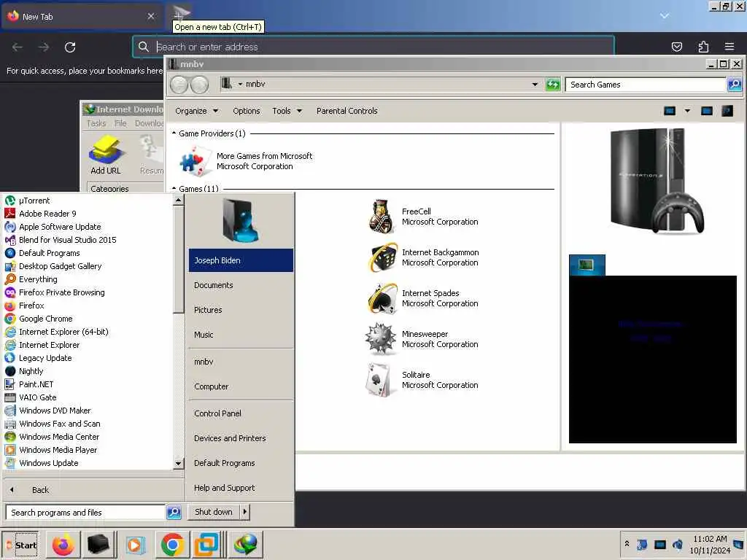
Task: Click Back in Start menu programs
Action: [x=40, y=490]
